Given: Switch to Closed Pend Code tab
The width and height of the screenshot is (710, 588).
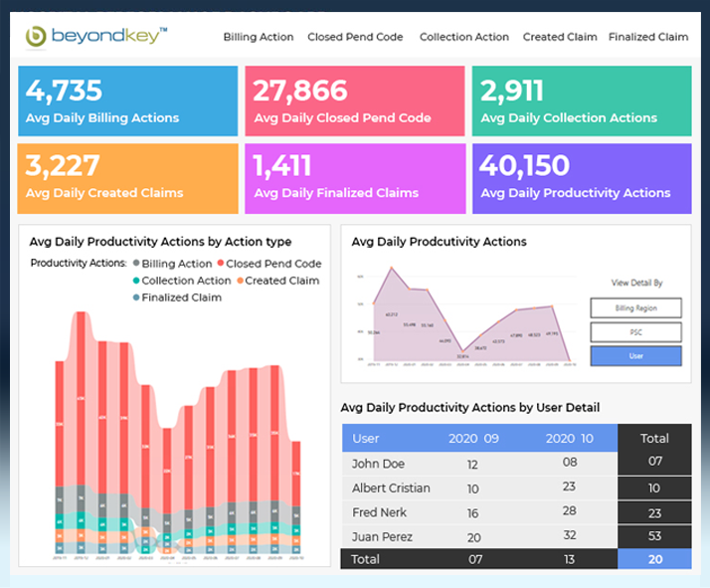Looking at the screenshot, I should pyautogui.click(x=355, y=37).
